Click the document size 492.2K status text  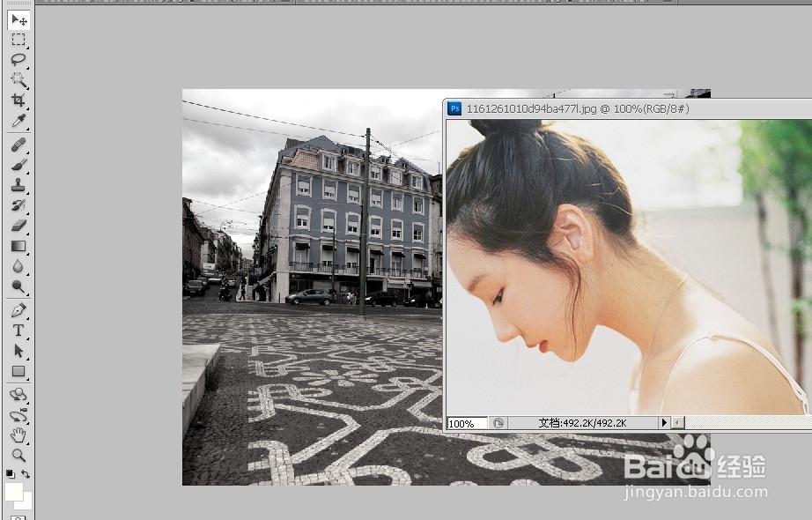(x=583, y=423)
